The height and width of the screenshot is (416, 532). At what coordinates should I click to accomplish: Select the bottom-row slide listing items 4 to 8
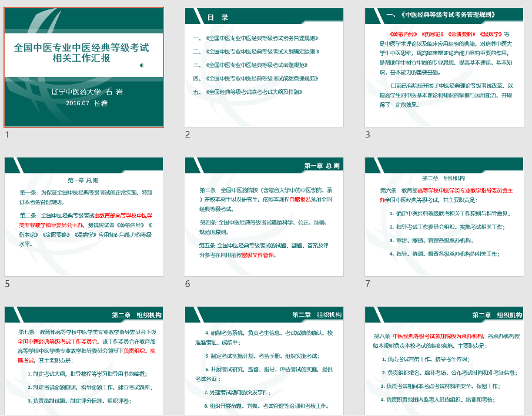264,361
